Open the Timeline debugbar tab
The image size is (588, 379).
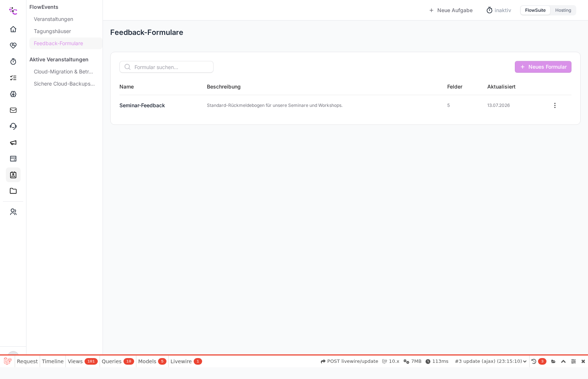tap(53, 361)
